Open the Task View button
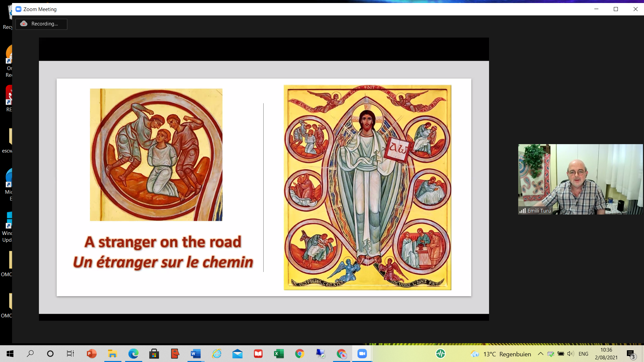This screenshot has width=644, height=362. (70, 354)
